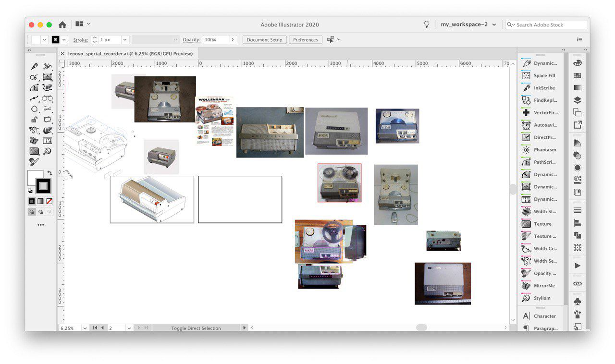Open the Symbols club panel icon
Viewport: 615px width, 364px height.
(x=578, y=302)
